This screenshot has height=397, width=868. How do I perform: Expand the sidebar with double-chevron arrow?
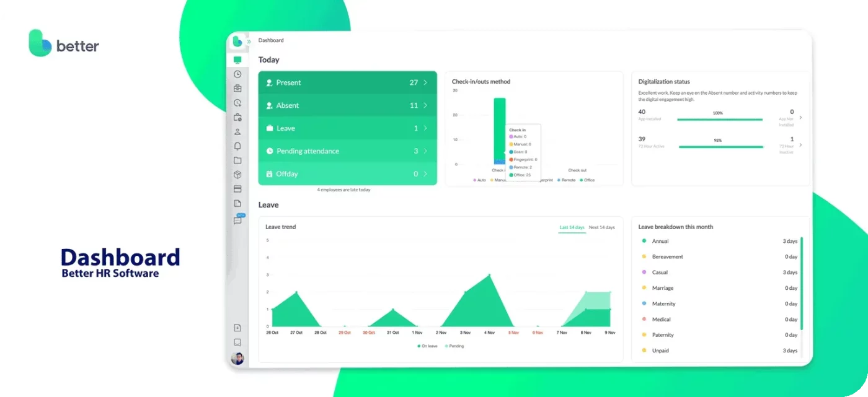[x=249, y=41]
